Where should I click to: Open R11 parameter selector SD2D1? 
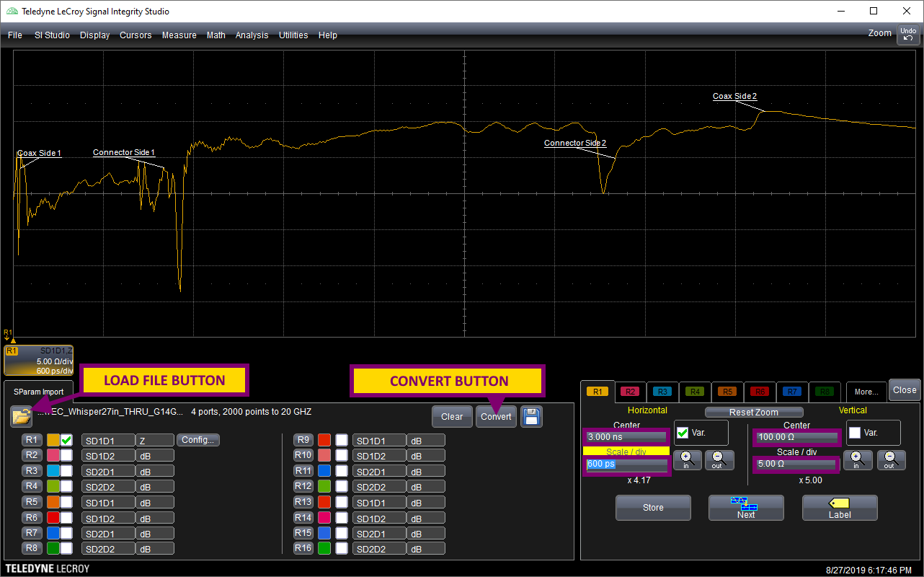pos(379,471)
